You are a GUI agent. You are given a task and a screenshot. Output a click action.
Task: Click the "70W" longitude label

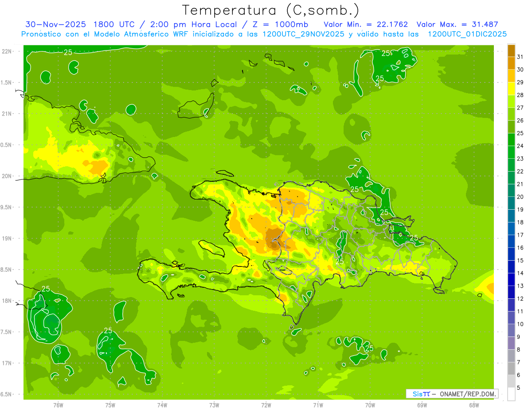pos(370,405)
